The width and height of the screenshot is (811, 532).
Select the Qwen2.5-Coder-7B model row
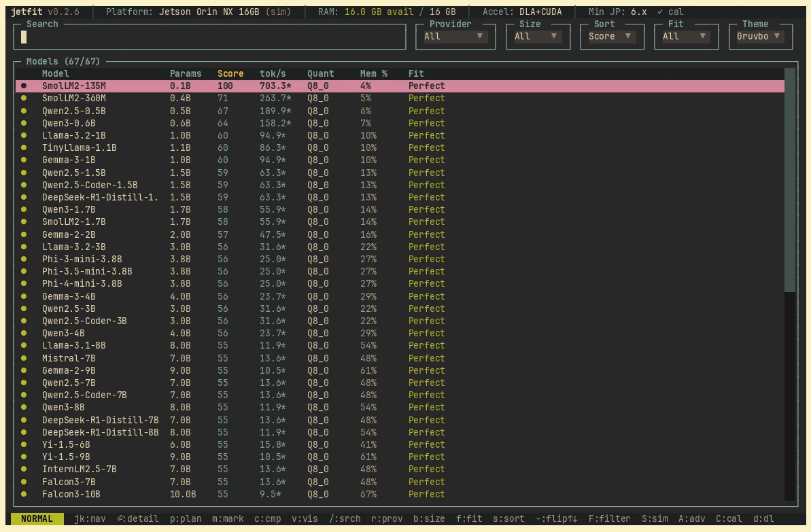tap(400, 395)
